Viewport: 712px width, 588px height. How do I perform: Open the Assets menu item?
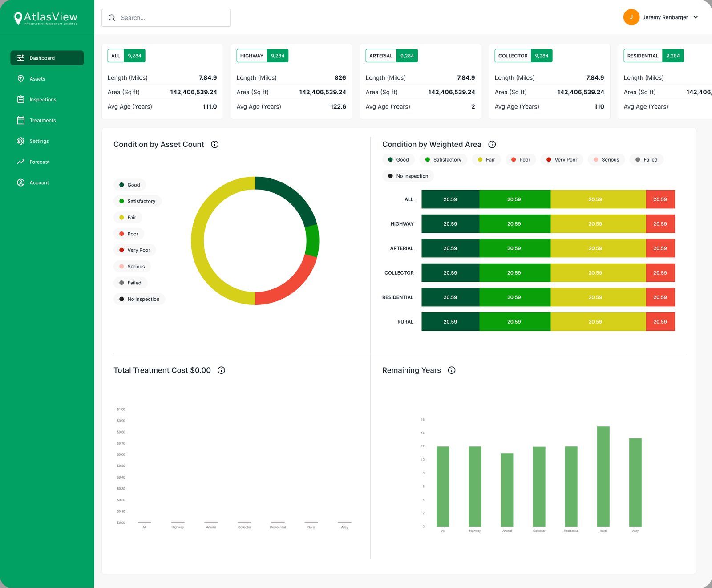coord(47,79)
